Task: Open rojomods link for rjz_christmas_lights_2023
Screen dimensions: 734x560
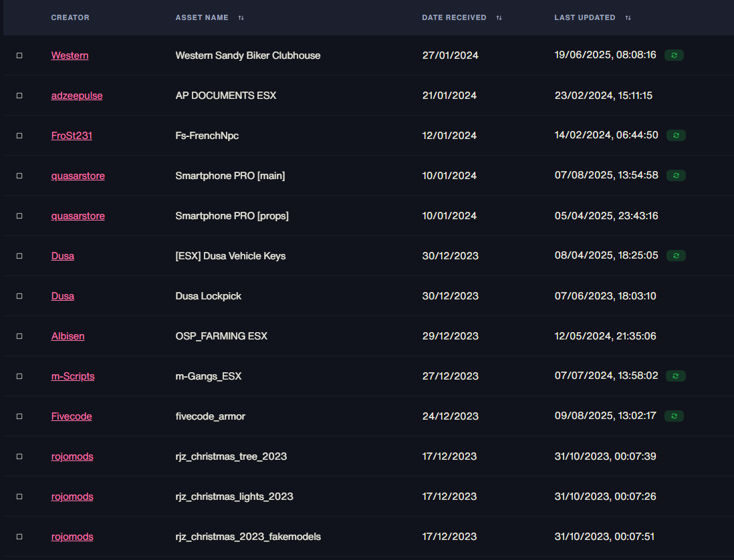Action: 72,497
